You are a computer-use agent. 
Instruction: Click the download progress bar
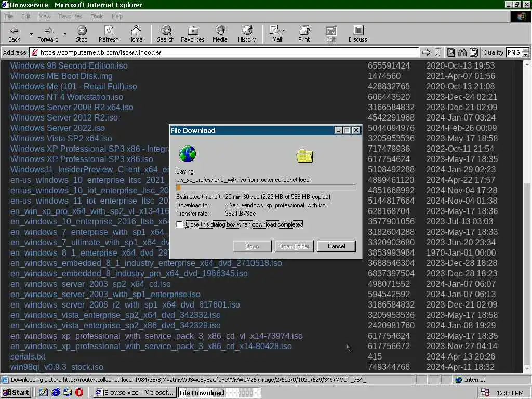[x=267, y=188]
